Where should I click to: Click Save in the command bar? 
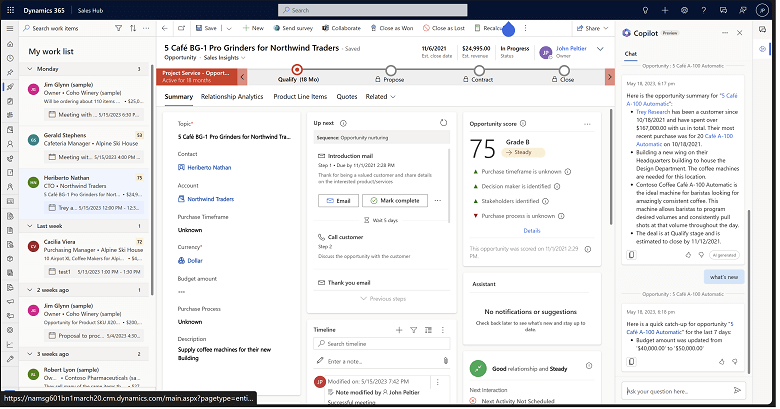click(x=206, y=28)
